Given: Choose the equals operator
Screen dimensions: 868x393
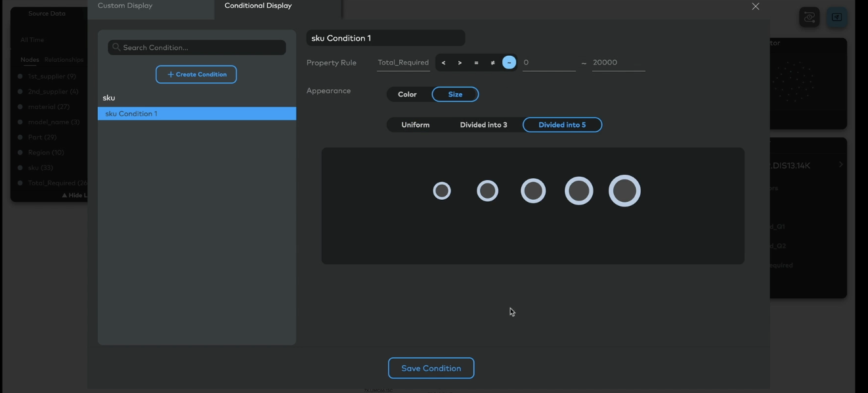Looking at the screenshot, I should (x=476, y=62).
